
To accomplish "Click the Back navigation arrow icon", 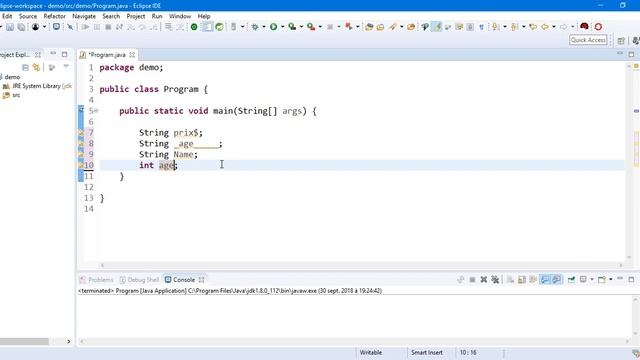I will [x=545, y=27].
